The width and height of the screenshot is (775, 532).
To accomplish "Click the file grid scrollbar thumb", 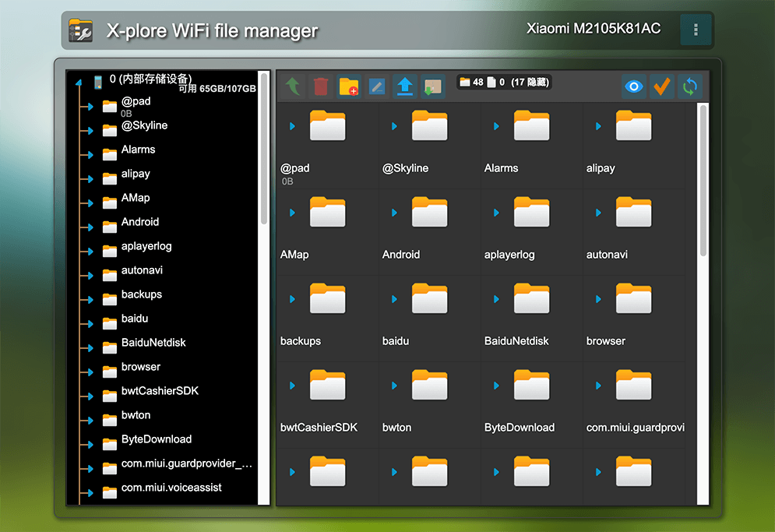I will [x=703, y=181].
